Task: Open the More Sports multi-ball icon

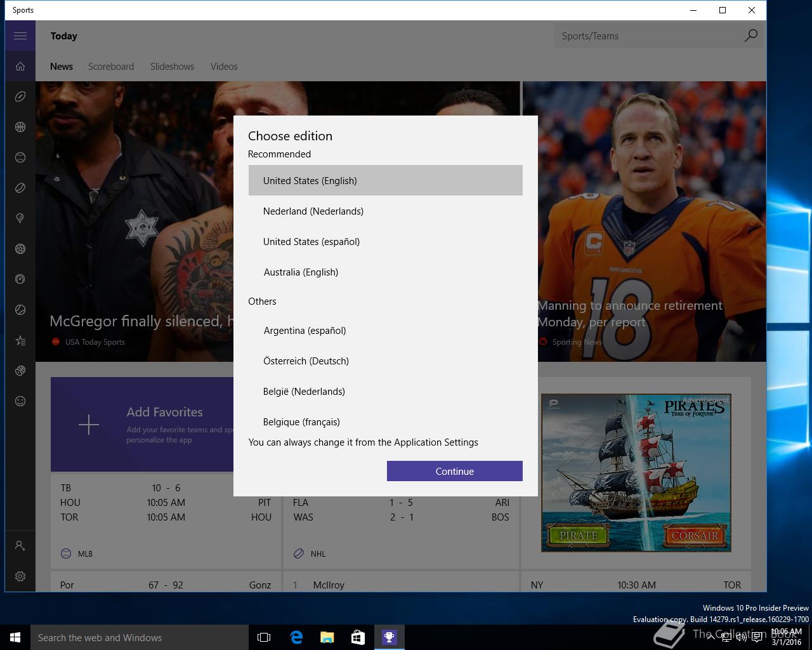Action: click(20, 371)
